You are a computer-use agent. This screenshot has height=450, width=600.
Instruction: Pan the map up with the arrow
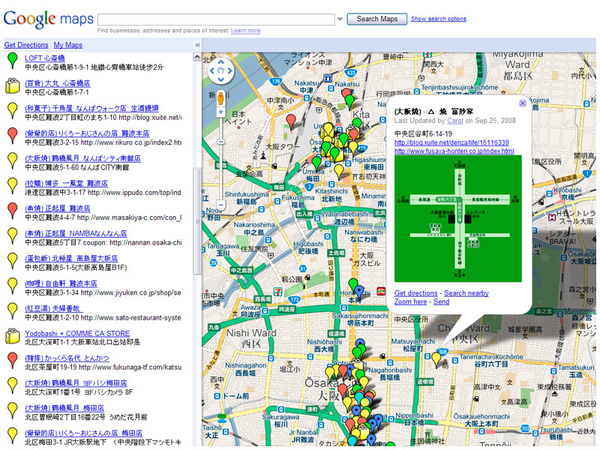[221, 62]
